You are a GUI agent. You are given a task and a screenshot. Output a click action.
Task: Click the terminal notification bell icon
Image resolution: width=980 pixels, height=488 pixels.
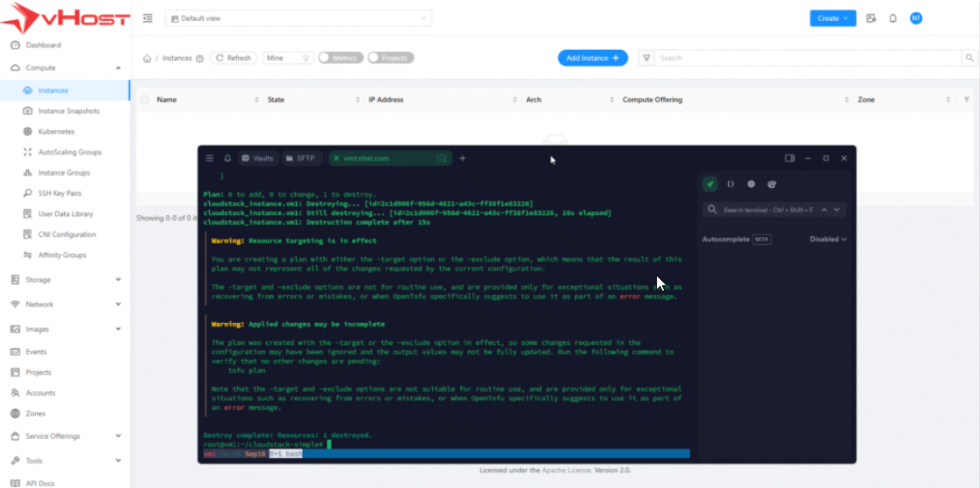pos(227,159)
